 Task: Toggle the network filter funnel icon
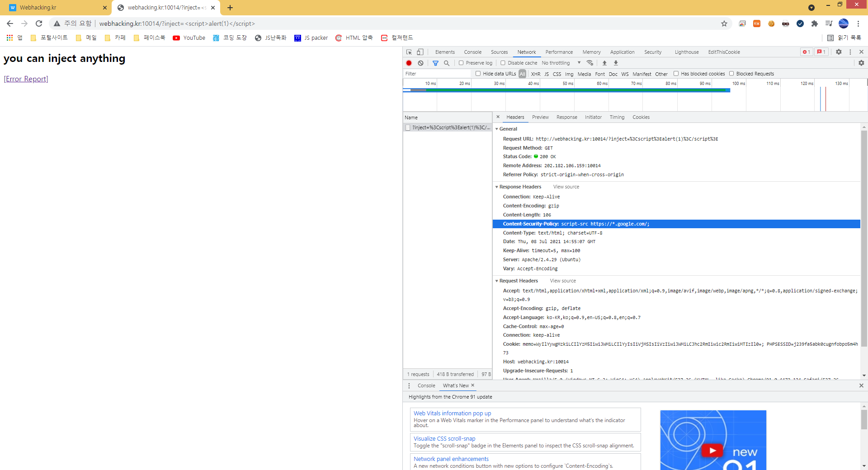[x=435, y=63]
